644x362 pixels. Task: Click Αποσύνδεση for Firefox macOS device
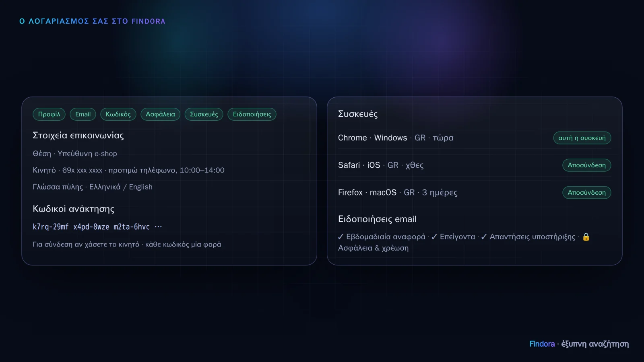pos(587,193)
